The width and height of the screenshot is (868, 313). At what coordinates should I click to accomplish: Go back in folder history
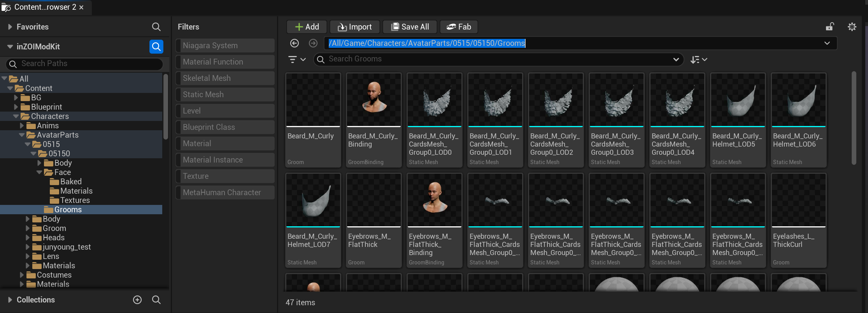point(295,43)
